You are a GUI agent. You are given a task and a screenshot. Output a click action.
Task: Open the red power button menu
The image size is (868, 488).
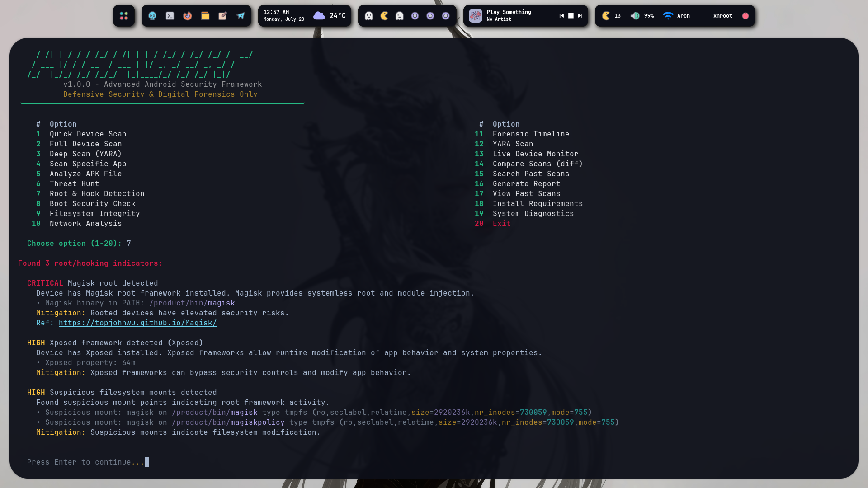(x=745, y=16)
